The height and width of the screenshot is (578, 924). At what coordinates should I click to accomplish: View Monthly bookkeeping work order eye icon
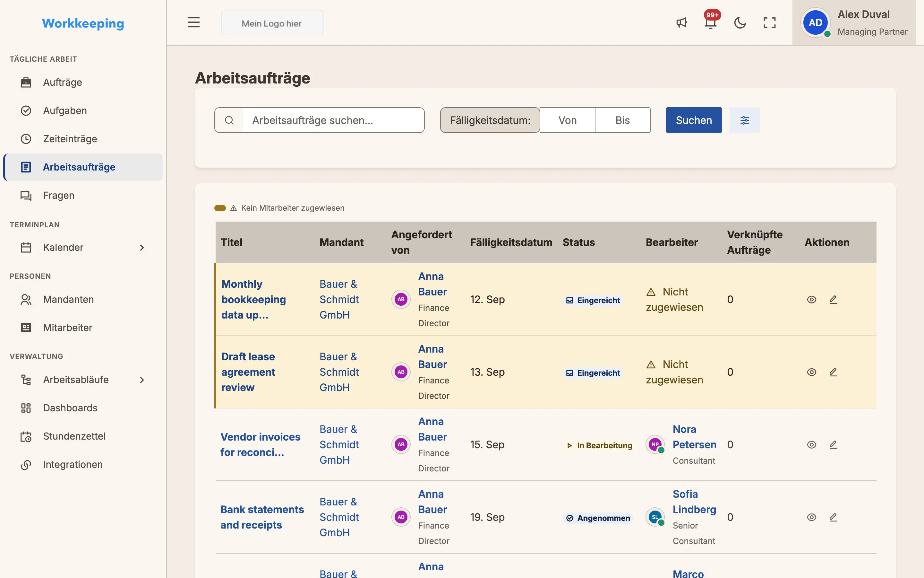point(811,299)
